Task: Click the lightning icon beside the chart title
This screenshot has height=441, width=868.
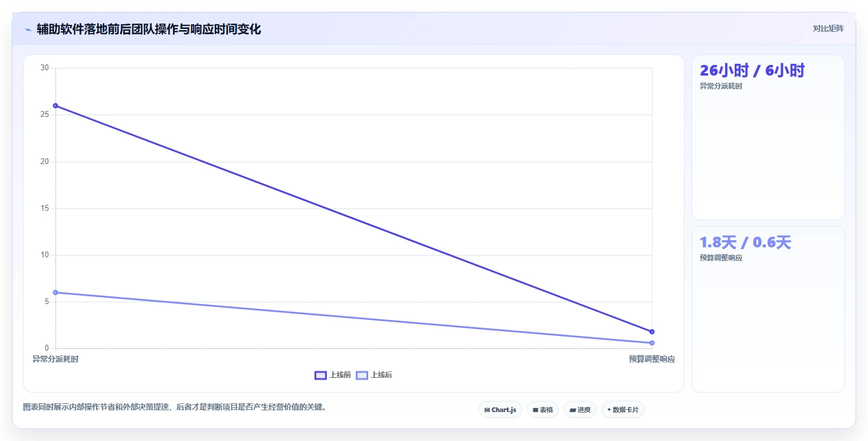Action: click(28, 30)
